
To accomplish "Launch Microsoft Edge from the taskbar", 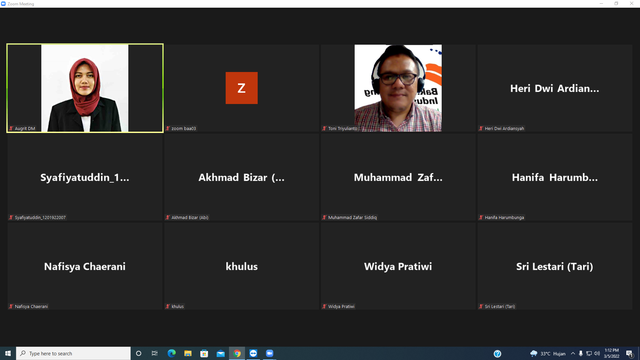I will [171, 353].
